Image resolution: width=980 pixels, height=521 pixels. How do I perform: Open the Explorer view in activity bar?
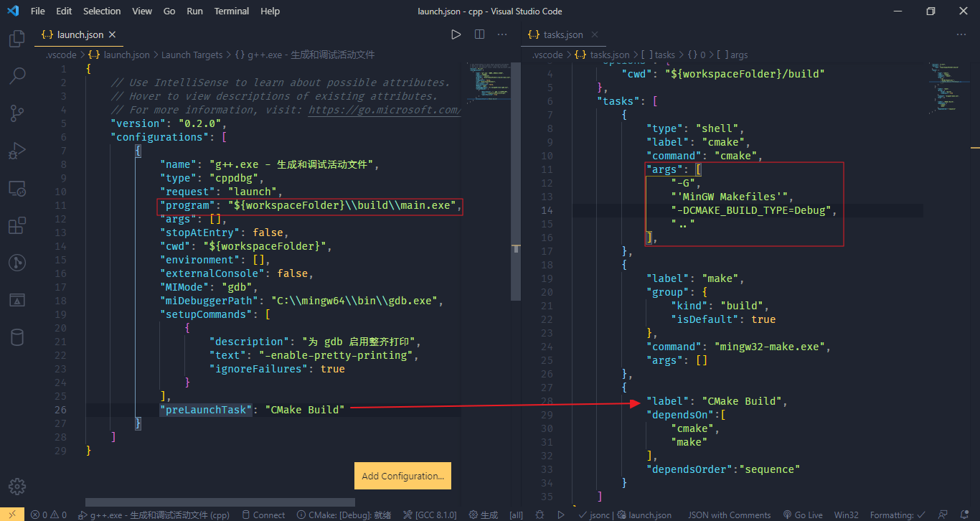[17, 39]
